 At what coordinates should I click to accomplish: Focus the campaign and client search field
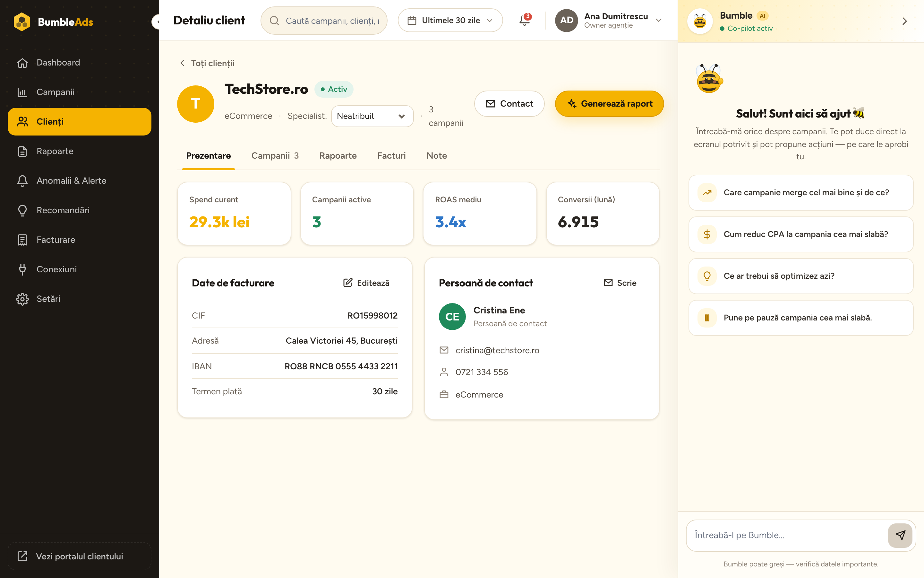(324, 21)
